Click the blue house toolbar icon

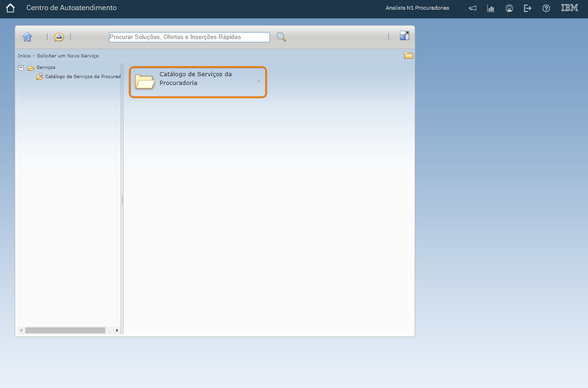pyautogui.click(x=27, y=37)
